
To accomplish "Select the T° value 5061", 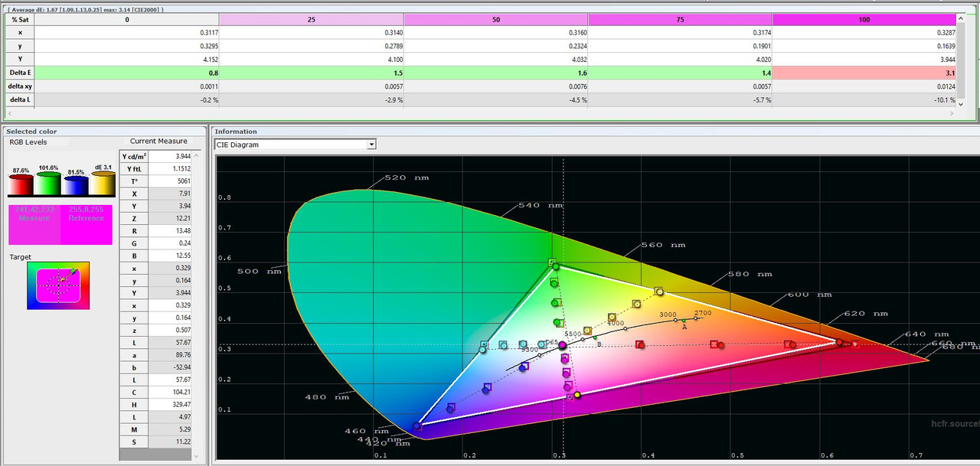I will point(169,181).
